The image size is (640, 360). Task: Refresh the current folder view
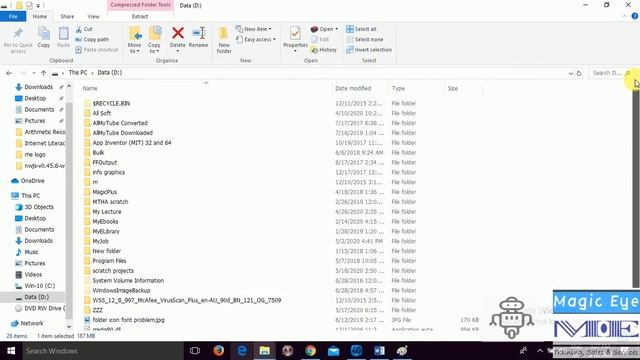pyautogui.click(x=579, y=73)
